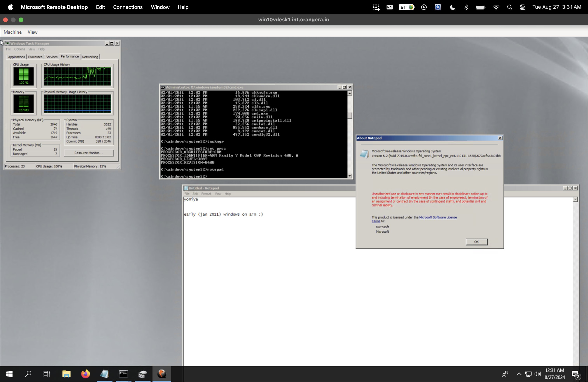Switch to Task Manager Networking tab
Screen dimensions: 588x382
90,57
